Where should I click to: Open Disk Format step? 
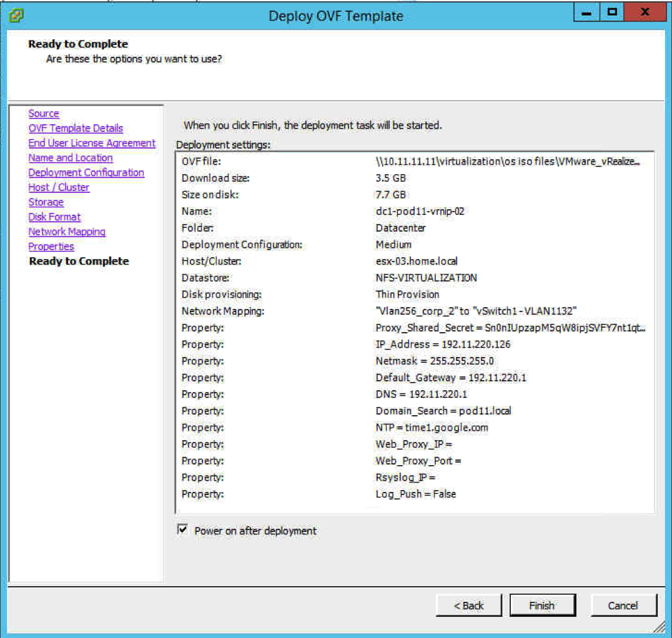pos(54,217)
